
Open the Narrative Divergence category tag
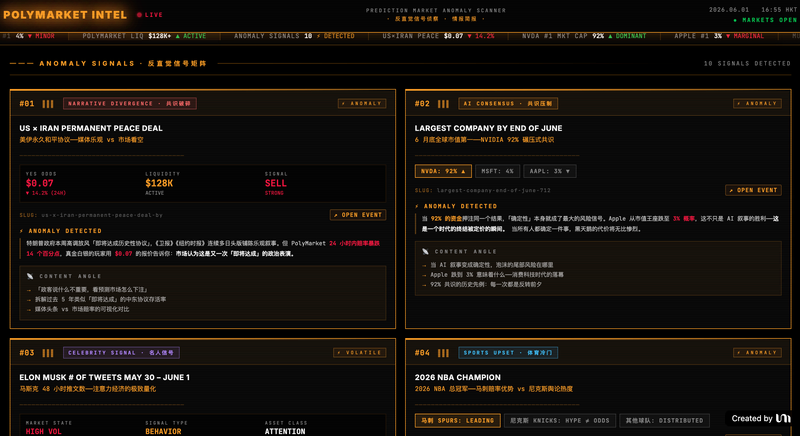pos(130,104)
